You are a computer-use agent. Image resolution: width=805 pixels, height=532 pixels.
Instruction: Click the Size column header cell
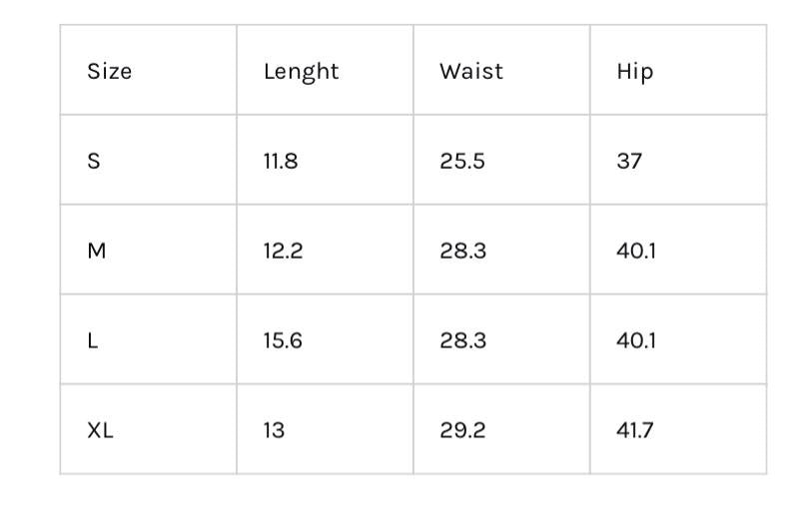[110, 71]
